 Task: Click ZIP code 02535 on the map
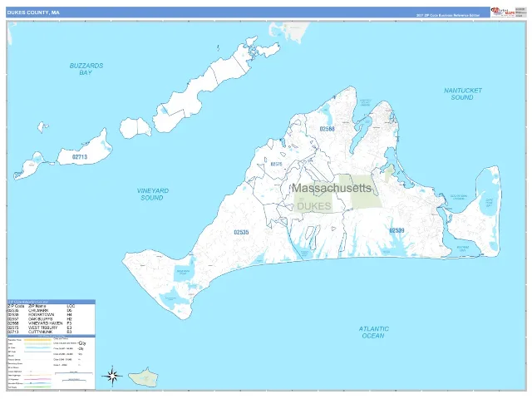coord(241,232)
